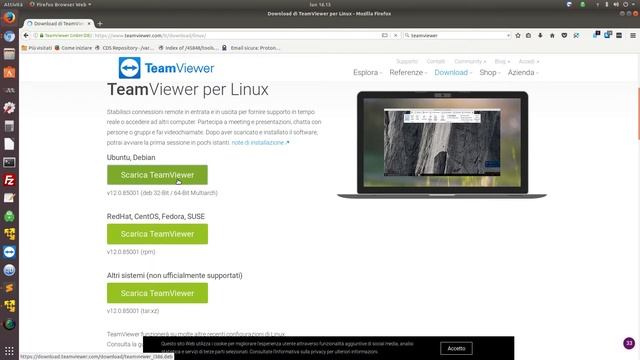Viewport: 640px width, 360px height.
Task: Expand the Referenze navigation menu
Action: (x=408, y=73)
